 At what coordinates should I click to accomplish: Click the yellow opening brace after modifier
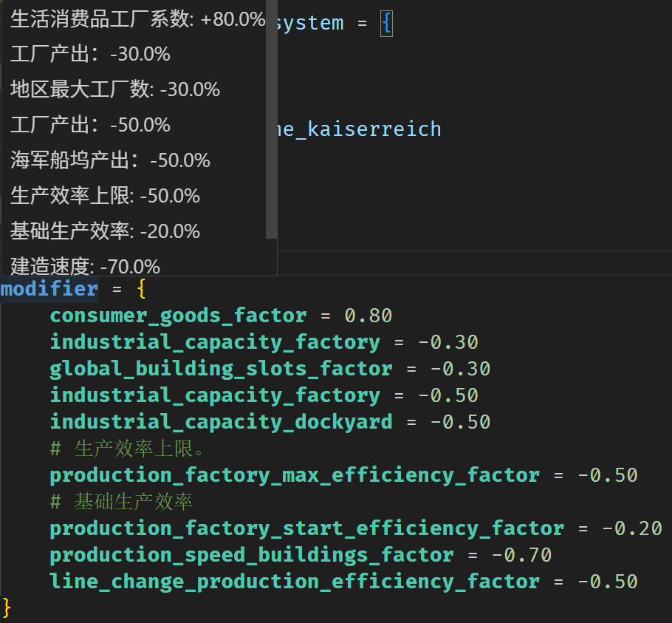pyautogui.click(x=142, y=289)
